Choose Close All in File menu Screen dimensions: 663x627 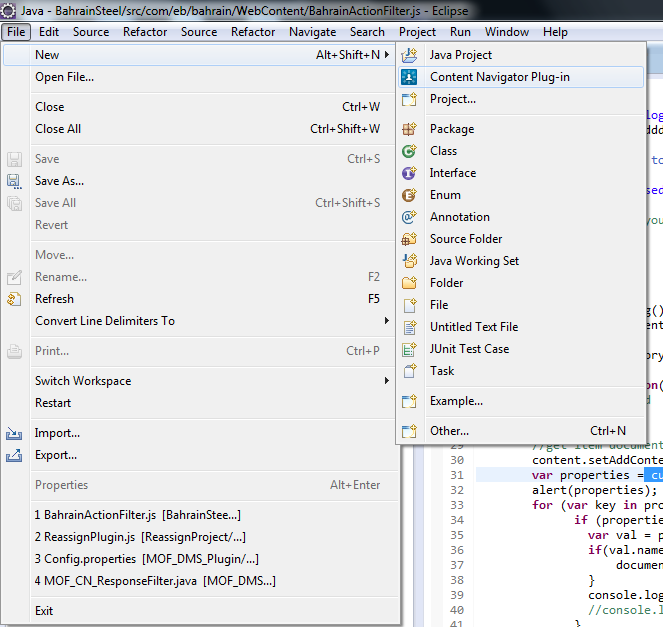201,129
